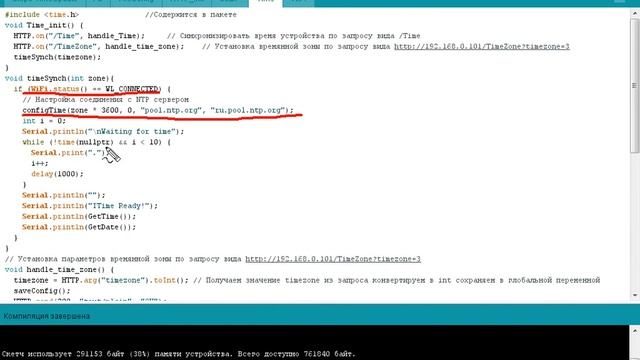Click the 'ITime Ready!' println line
Screen dimensions: 640x360
[90, 206]
